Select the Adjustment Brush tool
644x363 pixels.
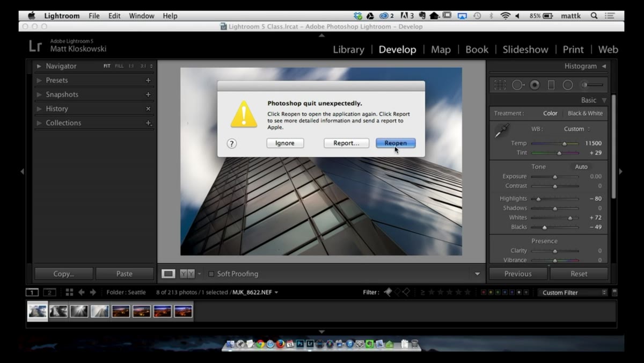coord(592,85)
